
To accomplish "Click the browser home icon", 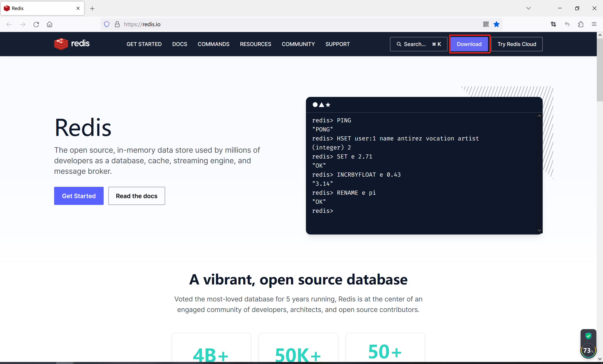I will tap(49, 24).
